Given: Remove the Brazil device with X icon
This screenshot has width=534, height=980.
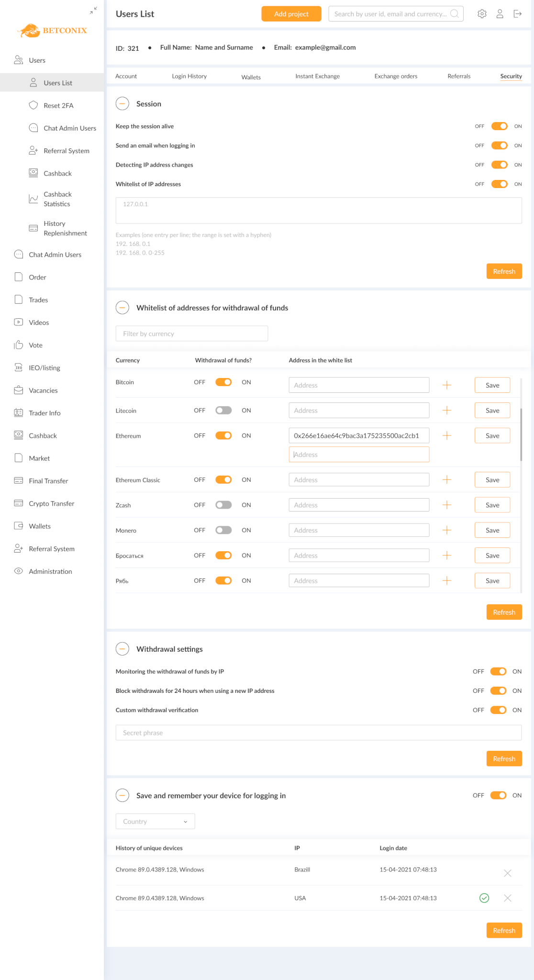Looking at the screenshot, I should coord(508,873).
